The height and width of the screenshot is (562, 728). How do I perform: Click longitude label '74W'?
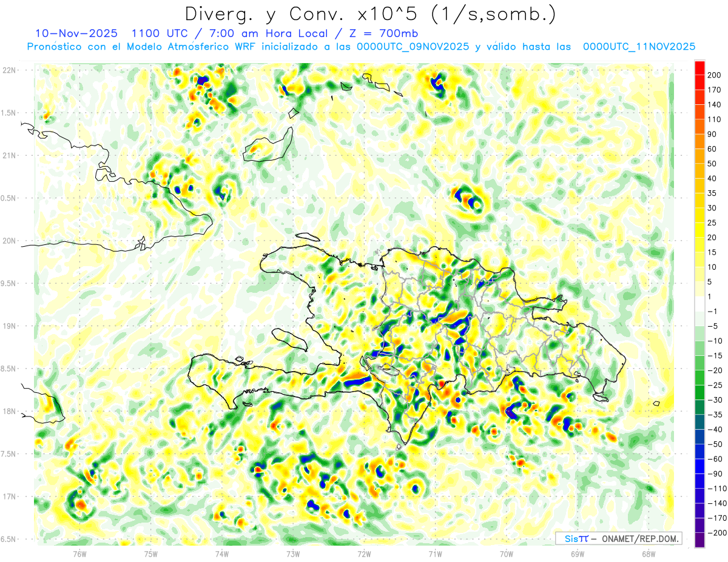point(222,554)
